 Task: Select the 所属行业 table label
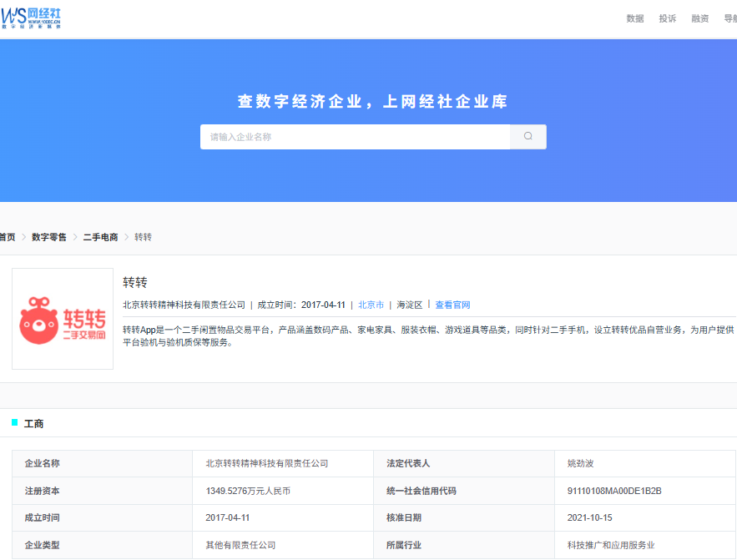(x=404, y=545)
